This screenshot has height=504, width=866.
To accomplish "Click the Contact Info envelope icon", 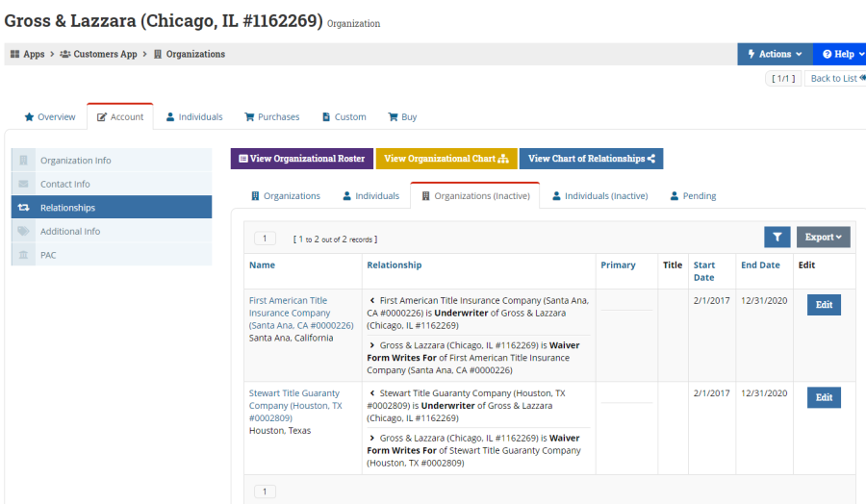I will [x=23, y=184].
